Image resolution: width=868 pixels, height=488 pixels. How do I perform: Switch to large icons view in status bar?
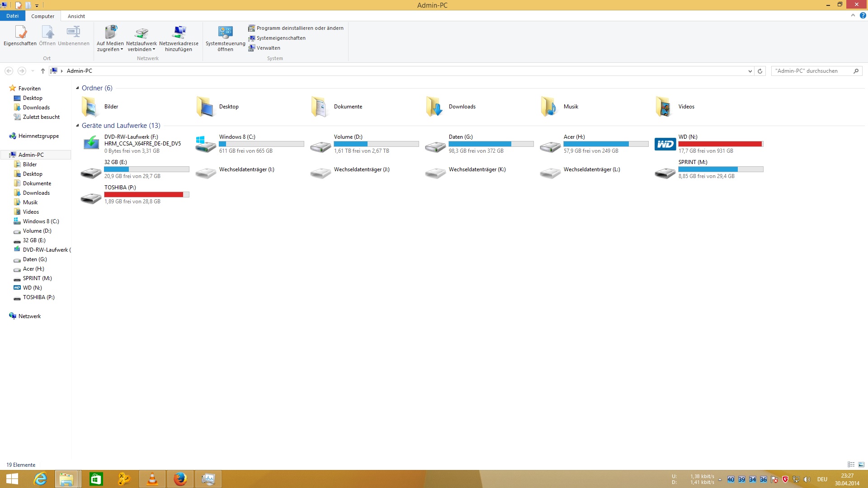[x=861, y=465]
